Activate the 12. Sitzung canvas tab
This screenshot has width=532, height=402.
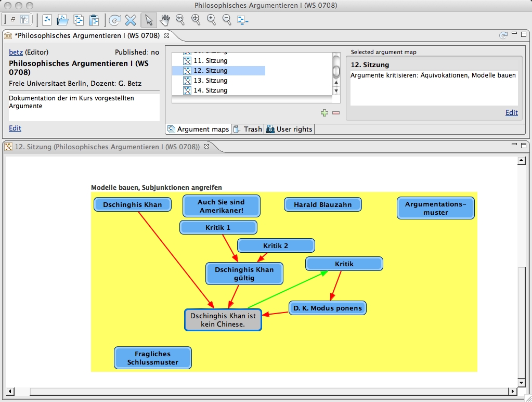click(x=107, y=147)
